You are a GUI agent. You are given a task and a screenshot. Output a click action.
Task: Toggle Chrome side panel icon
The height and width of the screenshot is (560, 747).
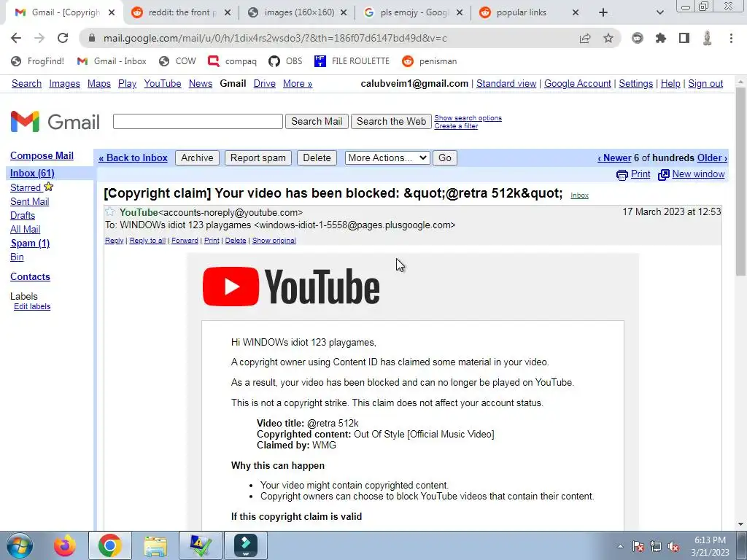pyautogui.click(x=684, y=38)
